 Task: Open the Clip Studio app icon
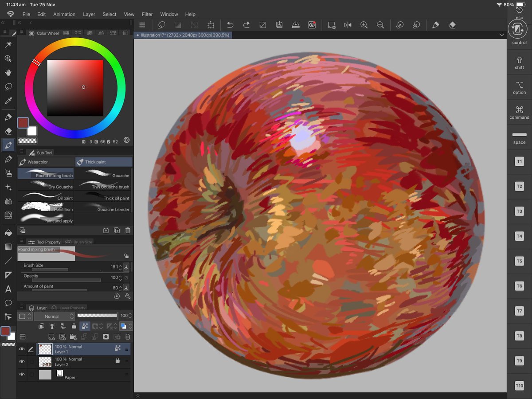(x=11, y=14)
